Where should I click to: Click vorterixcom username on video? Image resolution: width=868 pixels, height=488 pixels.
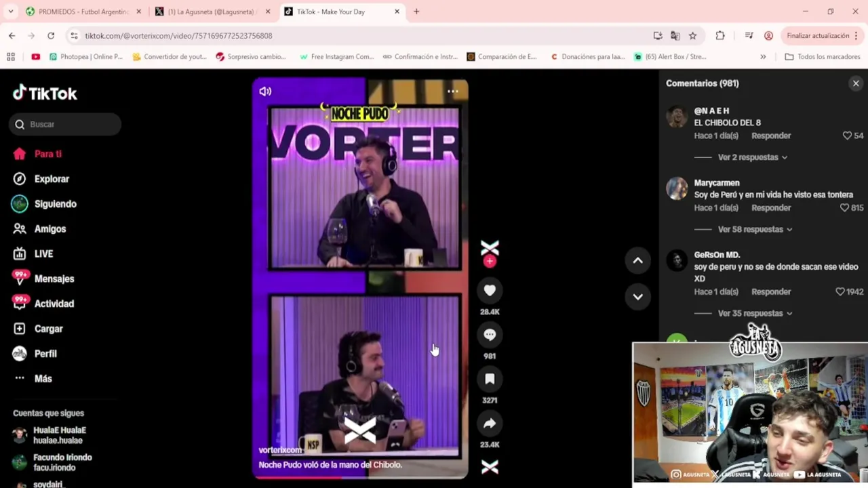(280, 450)
